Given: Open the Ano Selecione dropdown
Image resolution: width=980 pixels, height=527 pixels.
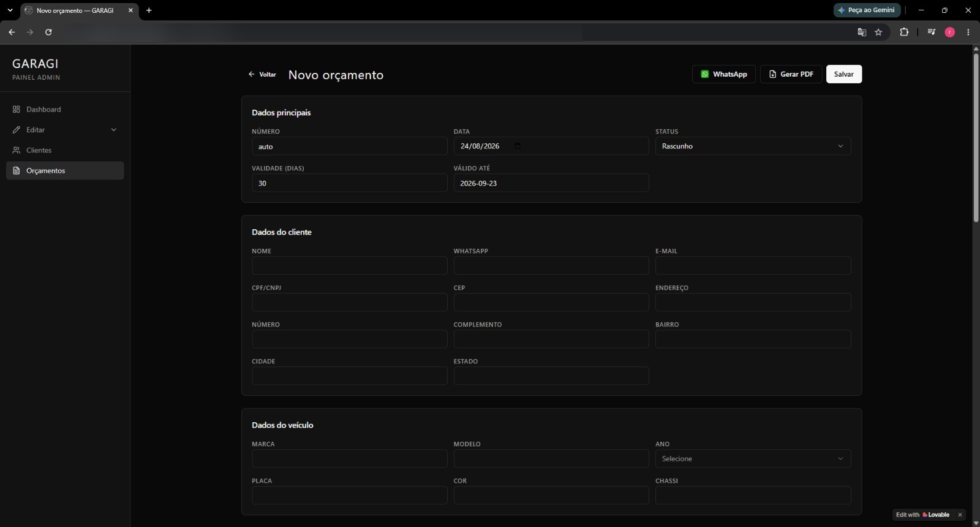Looking at the screenshot, I should pyautogui.click(x=753, y=458).
